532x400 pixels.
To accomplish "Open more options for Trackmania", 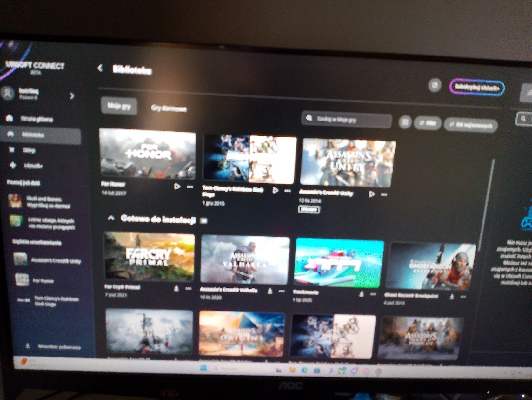I will [x=373, y=294].
